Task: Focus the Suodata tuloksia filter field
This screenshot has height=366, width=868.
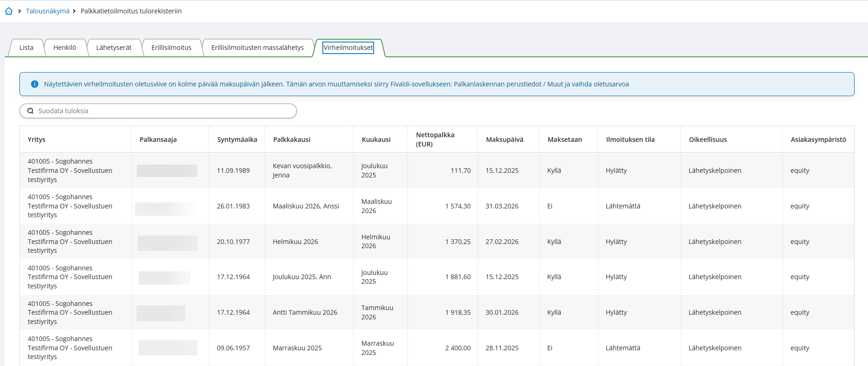Action: [162, 111]
